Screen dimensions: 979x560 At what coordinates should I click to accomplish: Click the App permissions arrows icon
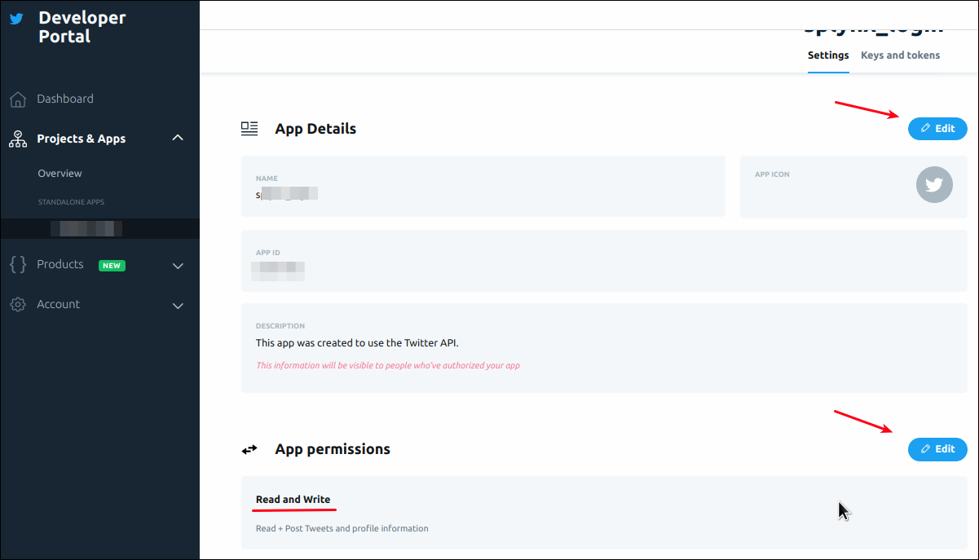tap(249, 449)
